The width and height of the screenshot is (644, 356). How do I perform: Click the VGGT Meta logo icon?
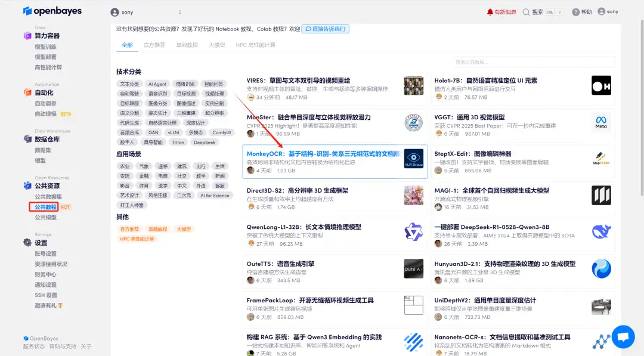point(601,122)
